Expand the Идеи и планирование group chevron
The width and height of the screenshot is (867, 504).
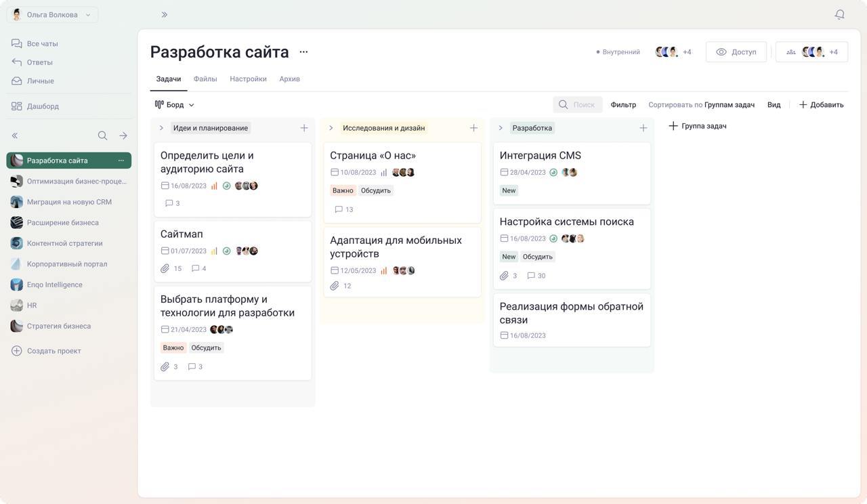click(x=160, y=126)
